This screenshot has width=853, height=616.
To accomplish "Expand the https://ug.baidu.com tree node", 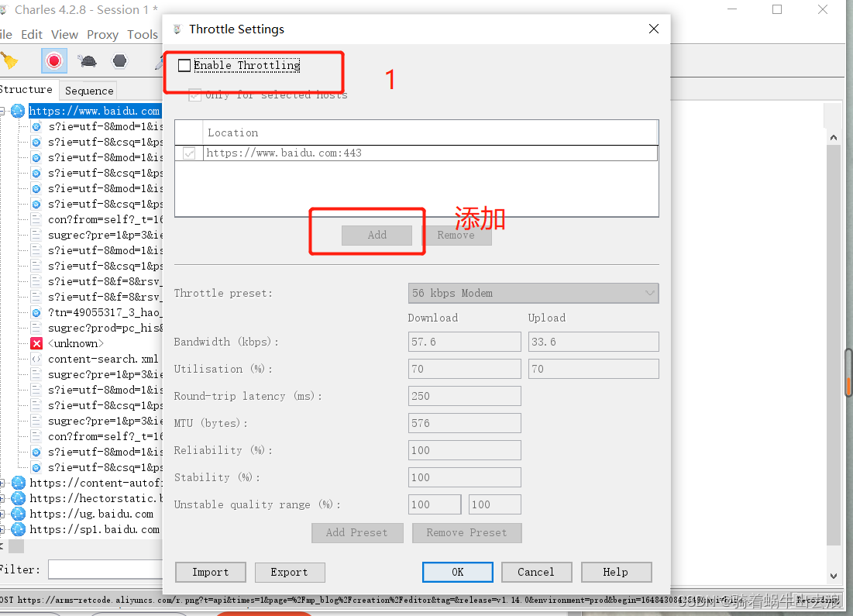I will (x=3, y=514).
